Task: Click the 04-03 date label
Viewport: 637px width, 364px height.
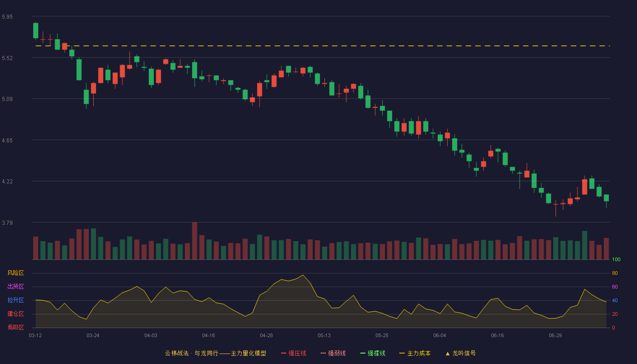Action: (x=151, y=335)
